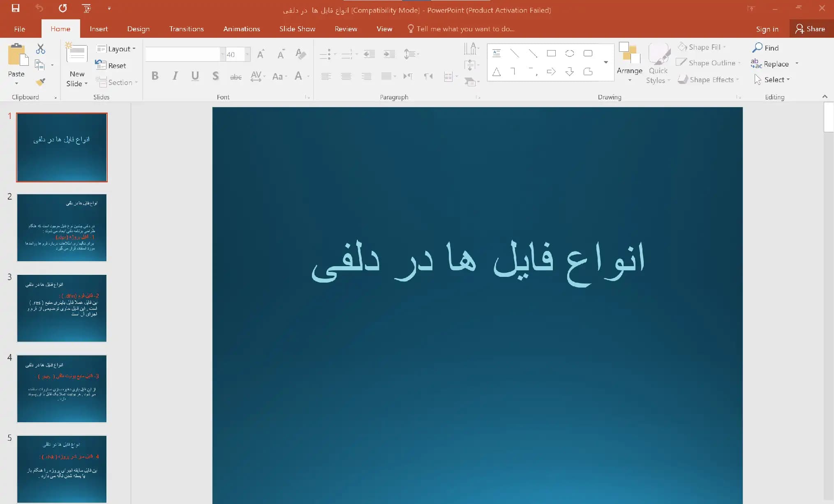This screenshot has height=504, width=834.
Task: Click the Undo arrow icon
Action: pos(39,8)
